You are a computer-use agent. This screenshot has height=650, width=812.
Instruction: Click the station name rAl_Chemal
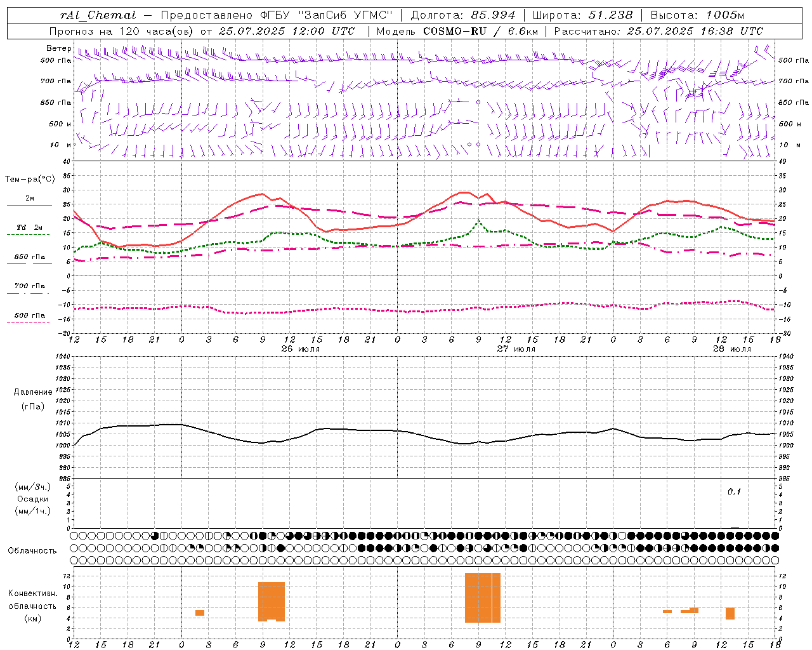[98, 15]
